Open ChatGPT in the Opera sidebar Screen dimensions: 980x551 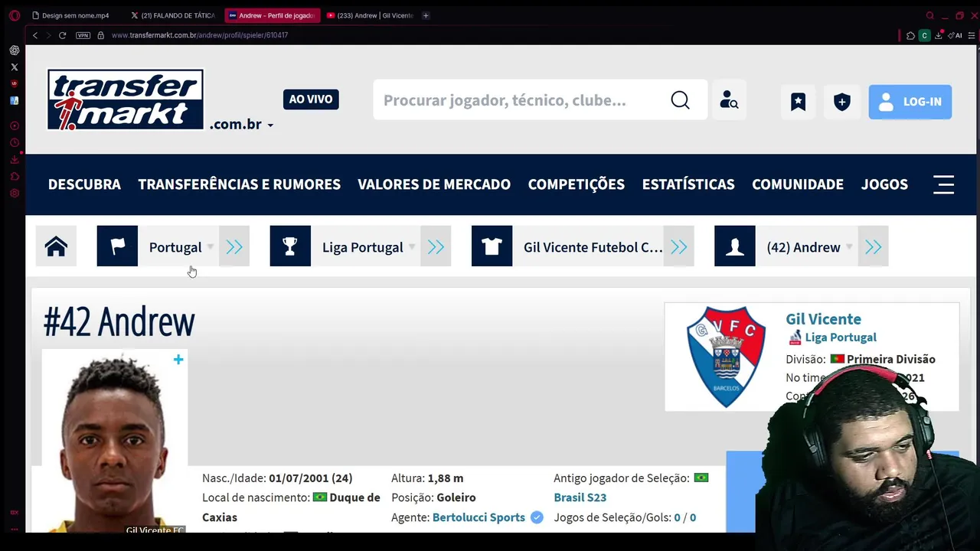coord(14,51)
